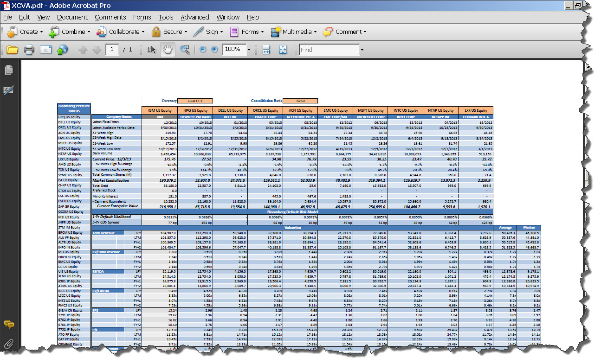Choose the Marquee Zoom tool

click(x=185, y=50)
